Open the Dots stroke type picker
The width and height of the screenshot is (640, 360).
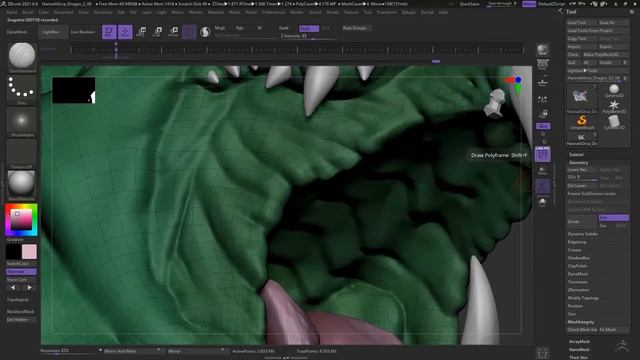[21, 89]
